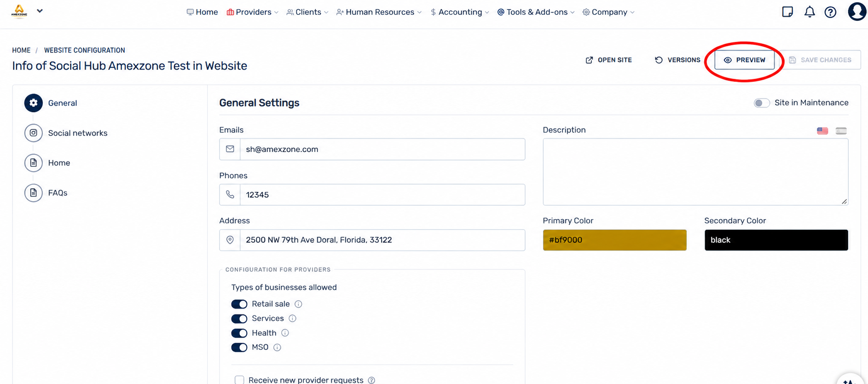Open the user profile avatar
The height and width of the screenshot is (384, 868).
tap(857, 12)
